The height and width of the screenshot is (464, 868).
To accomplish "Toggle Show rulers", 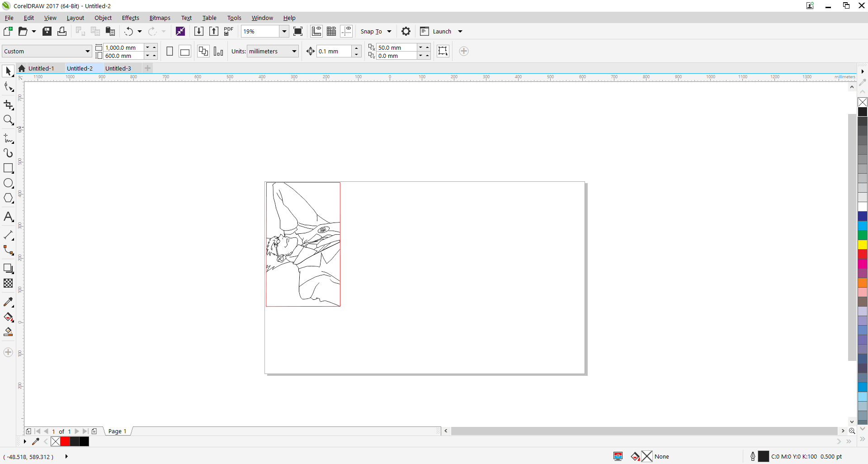I will [316, 31].
